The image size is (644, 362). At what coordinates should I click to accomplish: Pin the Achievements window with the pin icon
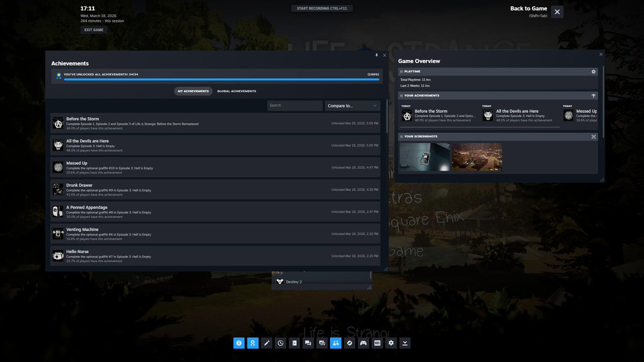376,55
